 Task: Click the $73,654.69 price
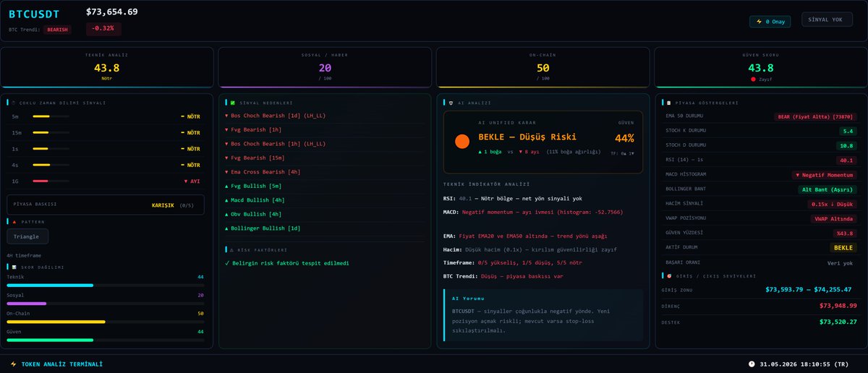tap(111, 12)
